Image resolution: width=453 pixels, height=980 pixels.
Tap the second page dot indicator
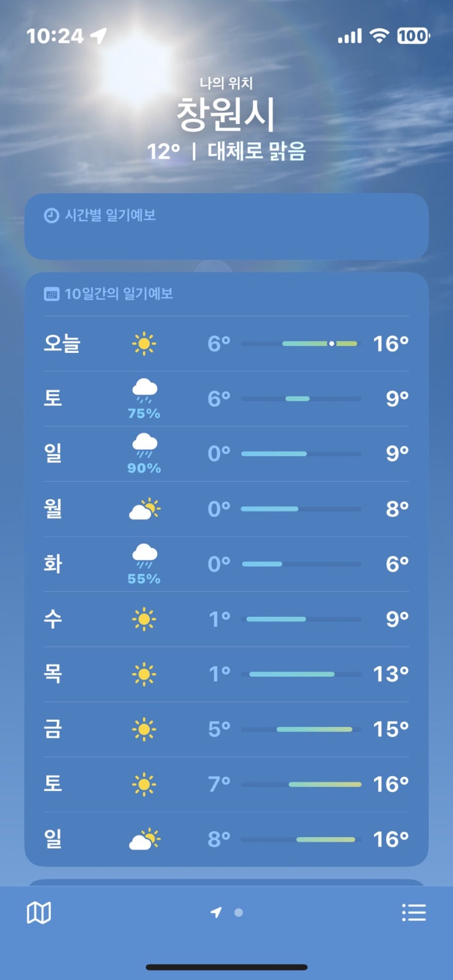coord(239,912)
